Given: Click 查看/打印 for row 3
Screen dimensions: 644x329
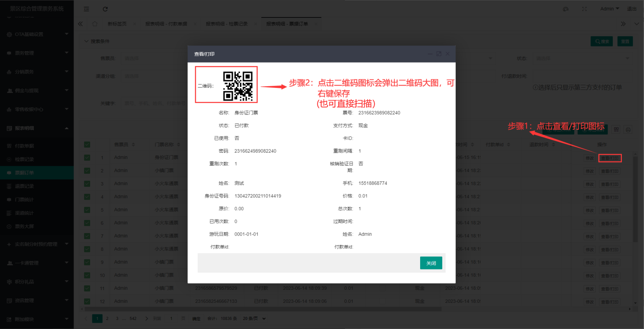Looking at the screenshot, I should pos(610,184).
